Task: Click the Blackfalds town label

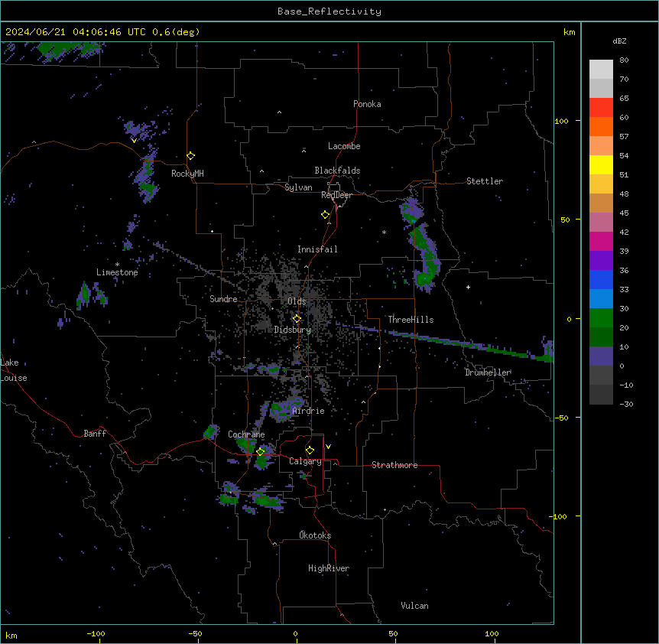Action: pyautogui.click(x=337, y=171)
